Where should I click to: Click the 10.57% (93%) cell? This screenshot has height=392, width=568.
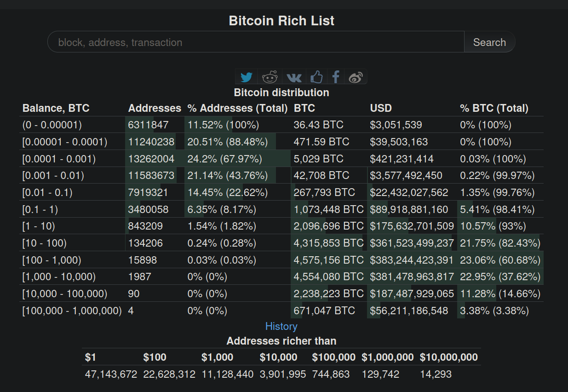[x=494, y=226]
